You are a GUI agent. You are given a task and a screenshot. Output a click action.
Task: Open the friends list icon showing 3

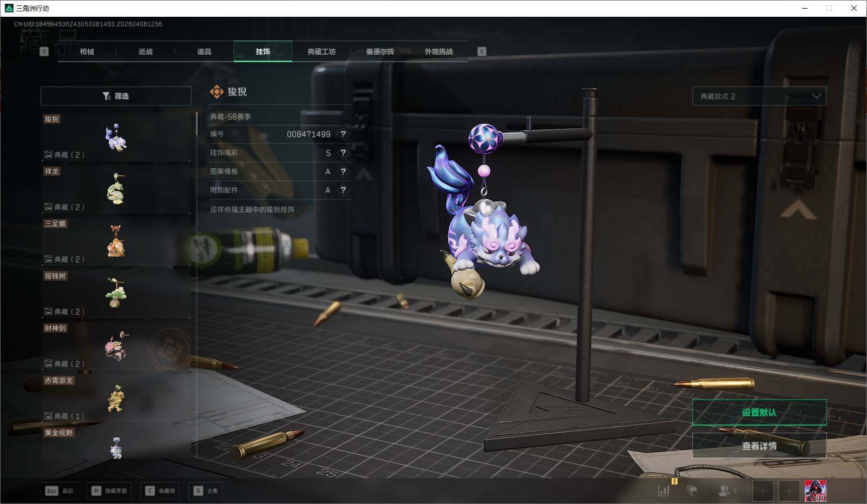(x=725, y=490)
